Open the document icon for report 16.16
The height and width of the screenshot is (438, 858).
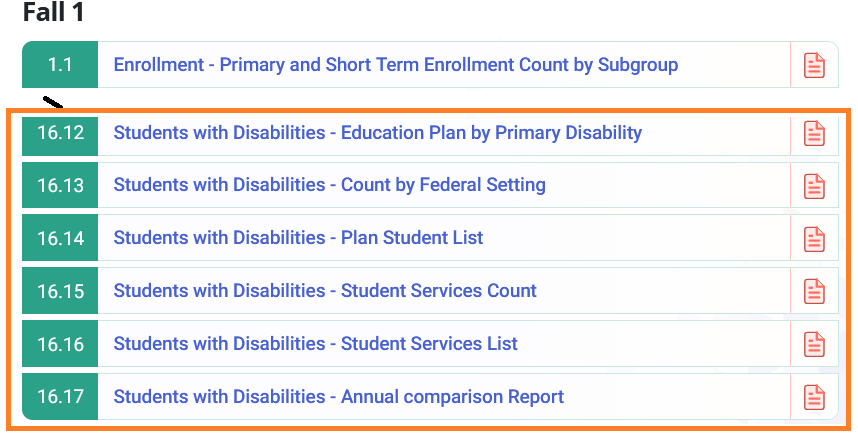pyautogui.click(x=814, y=344)
